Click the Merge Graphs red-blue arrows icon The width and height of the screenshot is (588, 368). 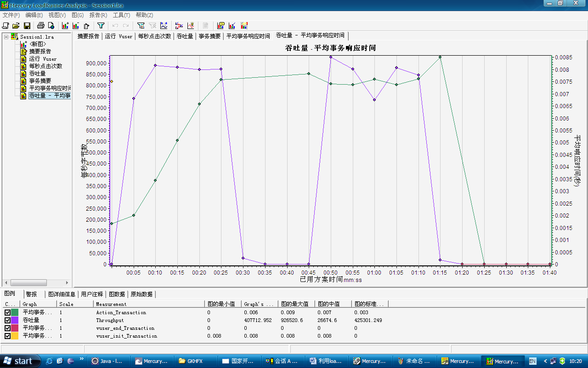tap(179, 26)
